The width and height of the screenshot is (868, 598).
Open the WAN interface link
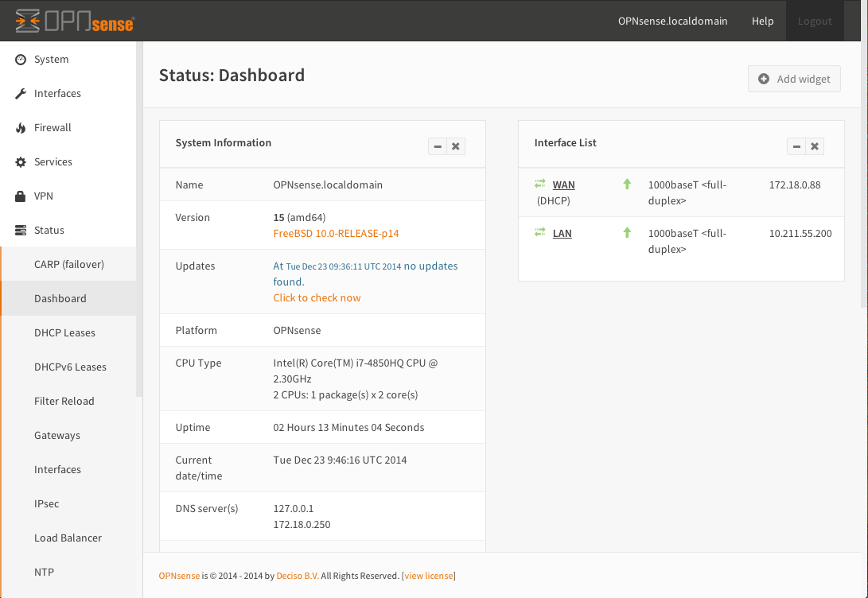563,184
